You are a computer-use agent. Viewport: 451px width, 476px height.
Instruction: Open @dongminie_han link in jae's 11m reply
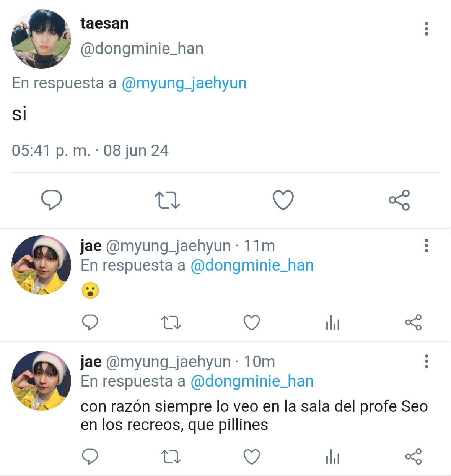(x=252, y=265)
